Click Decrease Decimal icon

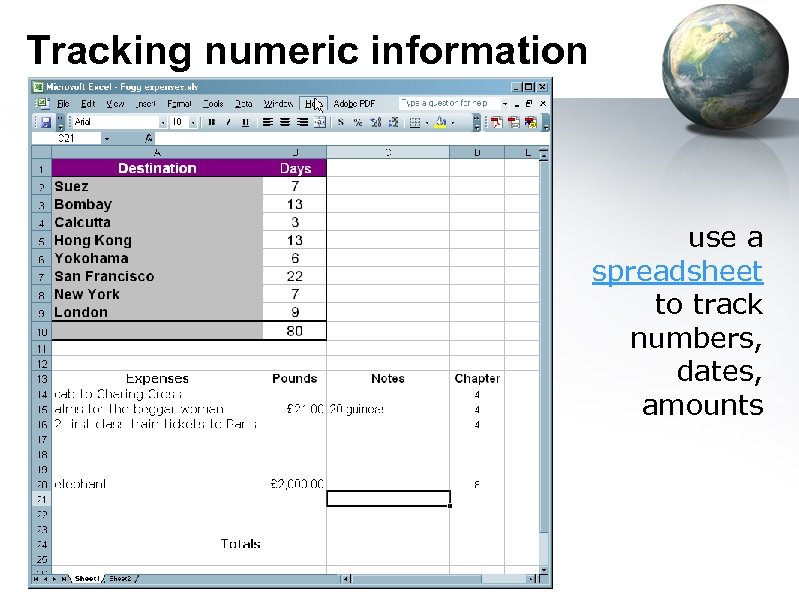tap(393, 122)
